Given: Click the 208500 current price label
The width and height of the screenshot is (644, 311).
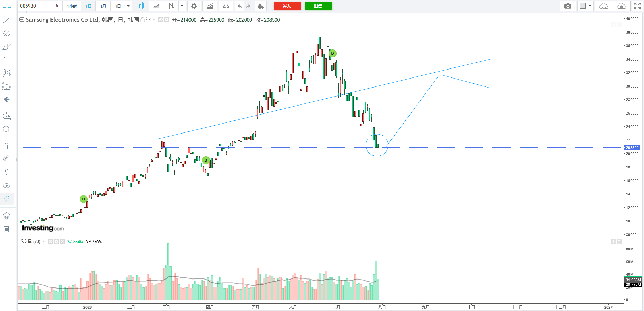Looking at the screenshot, I should pyautogui.click(x=632, y=148).
